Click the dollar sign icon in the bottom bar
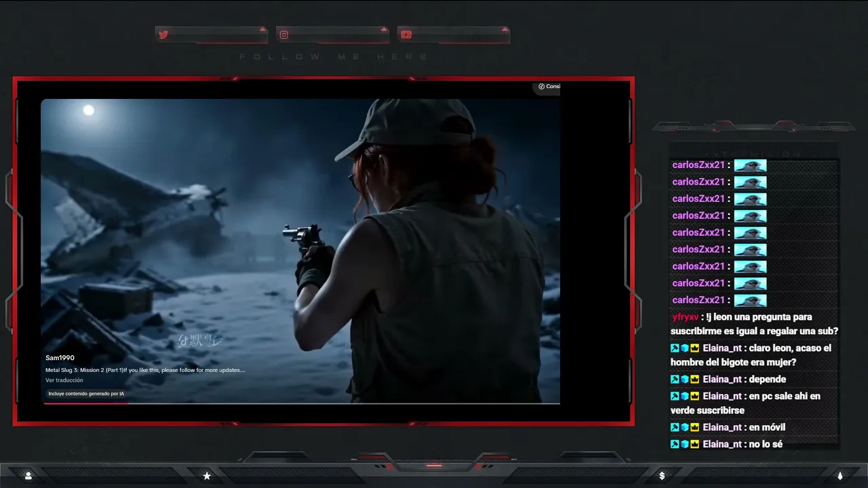 click(662, 476)
